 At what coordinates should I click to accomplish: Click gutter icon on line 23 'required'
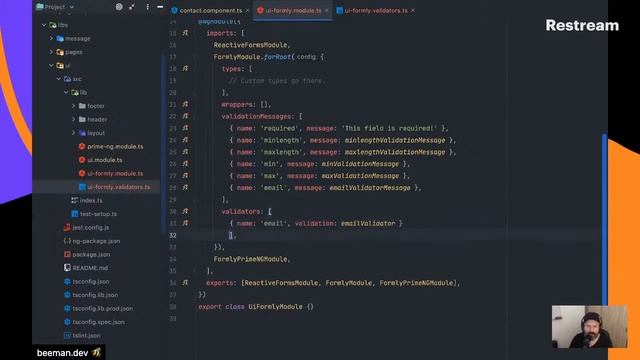(185, 128)
